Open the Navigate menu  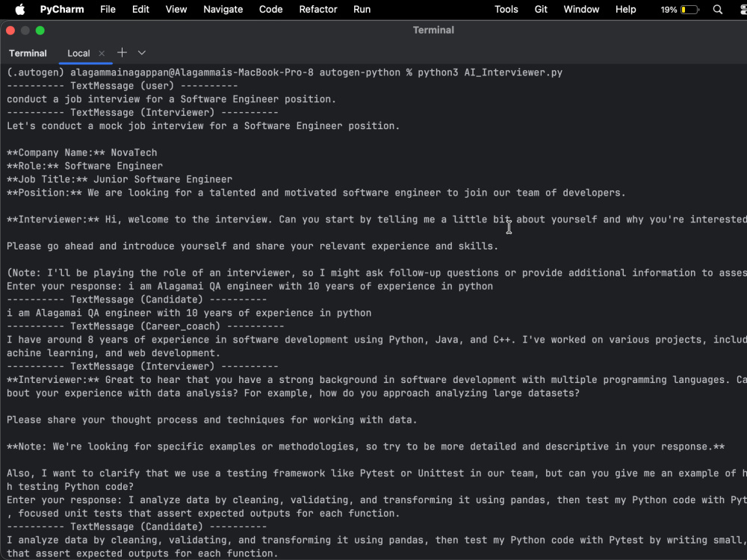pos(223,9)
